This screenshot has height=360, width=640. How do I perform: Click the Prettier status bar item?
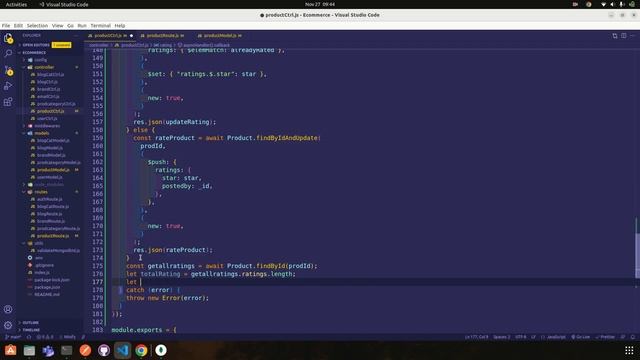605,337
